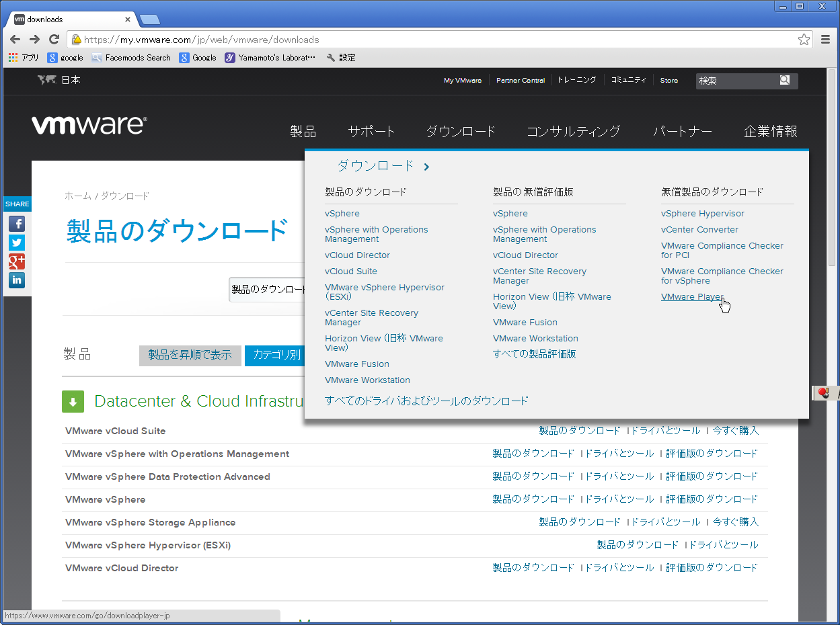
Task: Open the 設定 wrench bookmark
Action: (x=341, y=58)
